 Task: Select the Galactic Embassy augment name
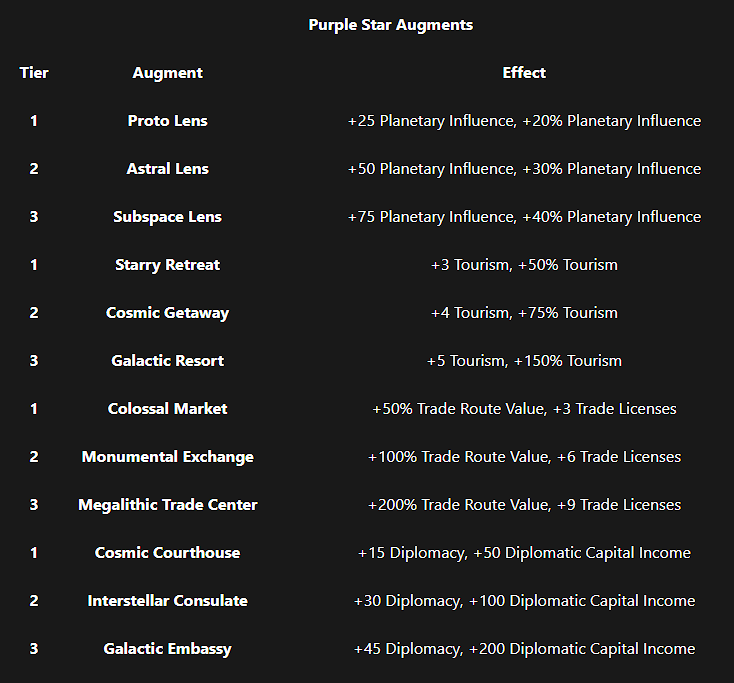point(167,649)
